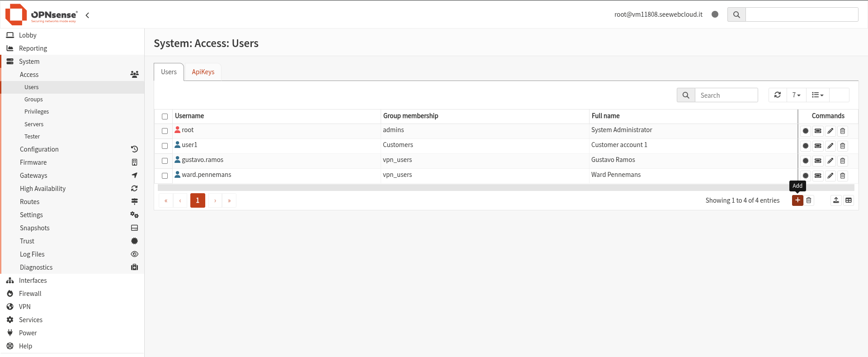Viewport: 868px width, 357px height.
Task: Click the ticket icon in user1's row
Action: pyautogui.click(x=818, y=146)
